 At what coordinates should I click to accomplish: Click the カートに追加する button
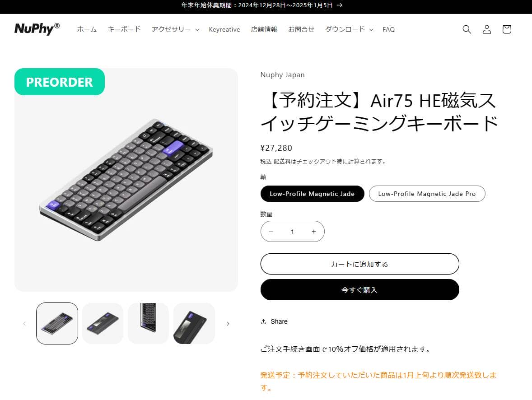pyautogui.click(x=359, y=264)
